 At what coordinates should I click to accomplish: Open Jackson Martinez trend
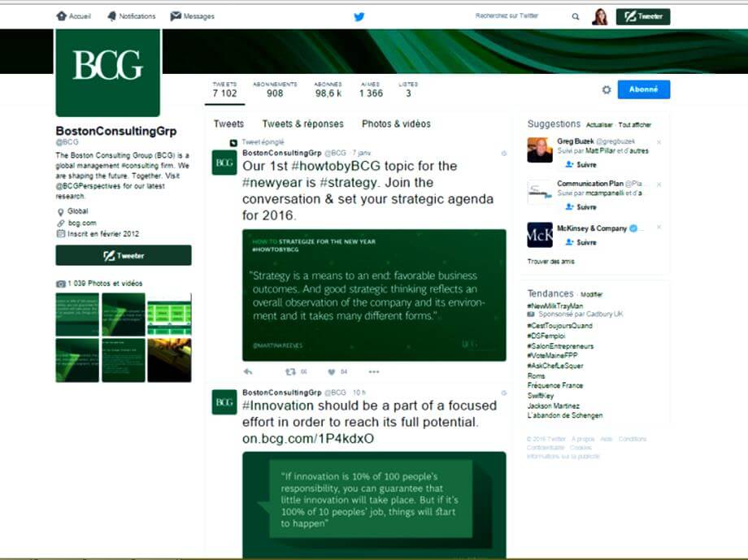tap(554, 406)
